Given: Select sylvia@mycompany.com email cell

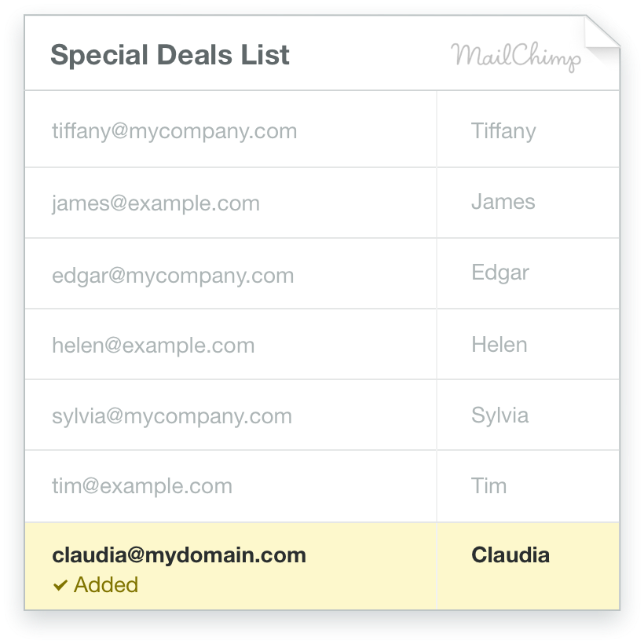Looking at the screenshot, I should pyautogui.click(x=230, y=415).
